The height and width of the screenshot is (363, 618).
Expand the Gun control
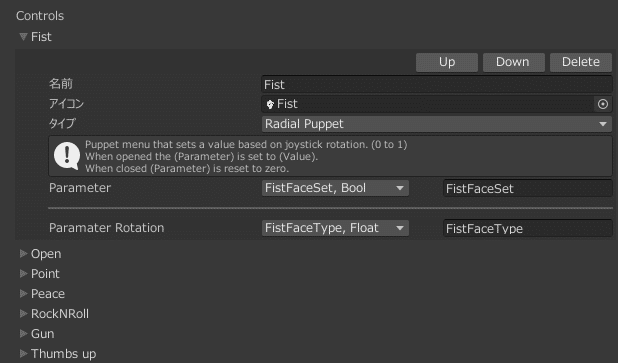click(23, 333)
